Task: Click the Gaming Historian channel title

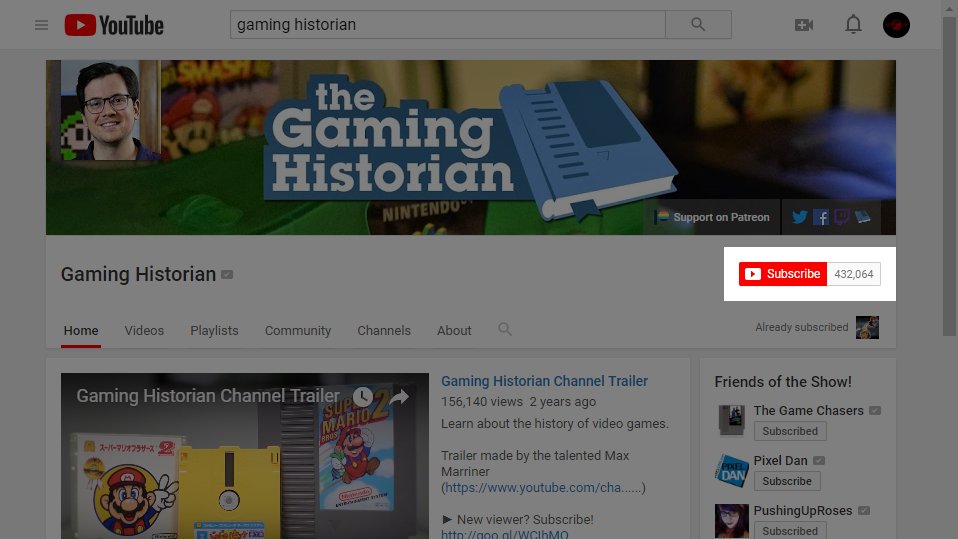Action: click(x=138, y=274)
